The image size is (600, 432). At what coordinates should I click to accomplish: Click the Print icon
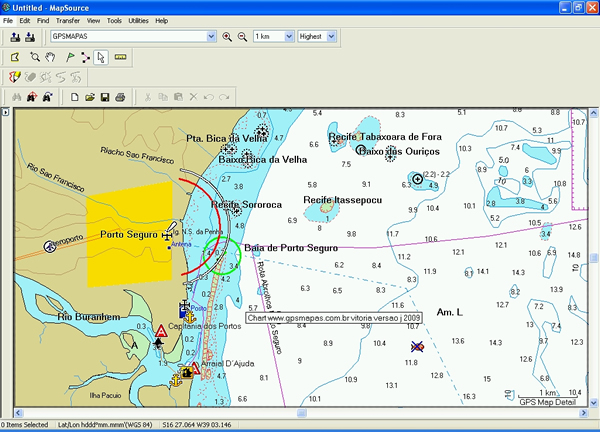[x=119, y=97]
